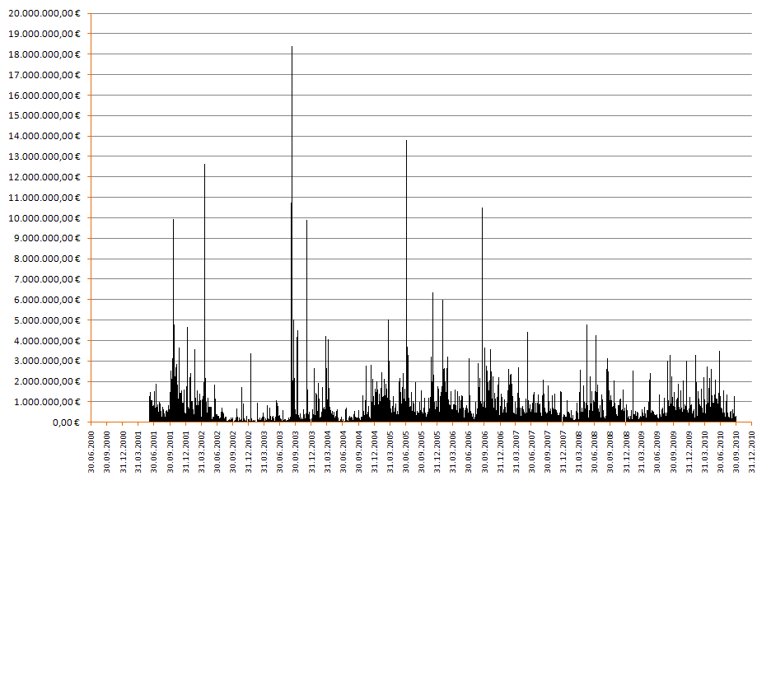Click the 7.000.000,00 € axis label
The width and height of the screenshot is (757, 700).
tap(47, 279)
